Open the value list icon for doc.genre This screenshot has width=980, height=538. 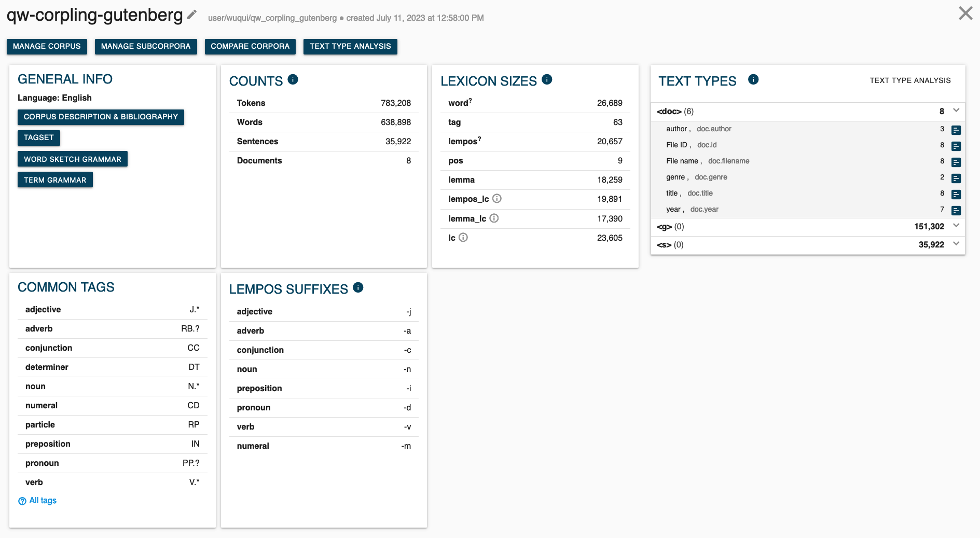tap(956, 178)
